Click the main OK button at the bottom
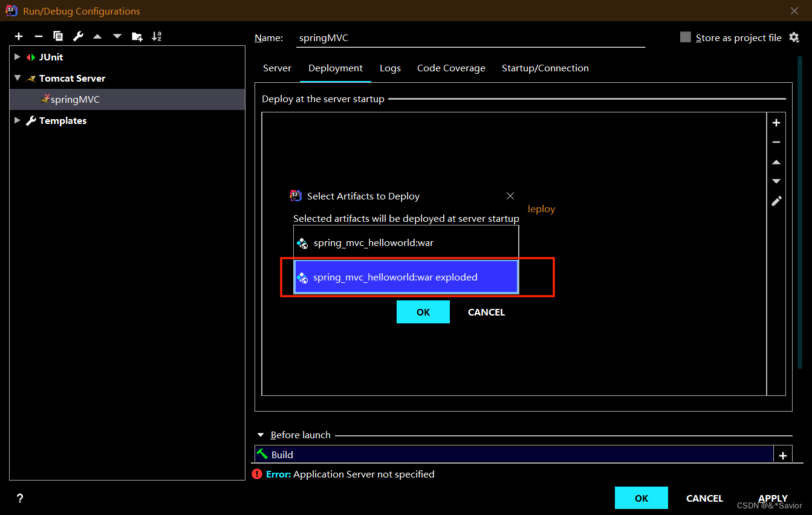Screen dimensions: 812x515 click(x=641, y=498)
